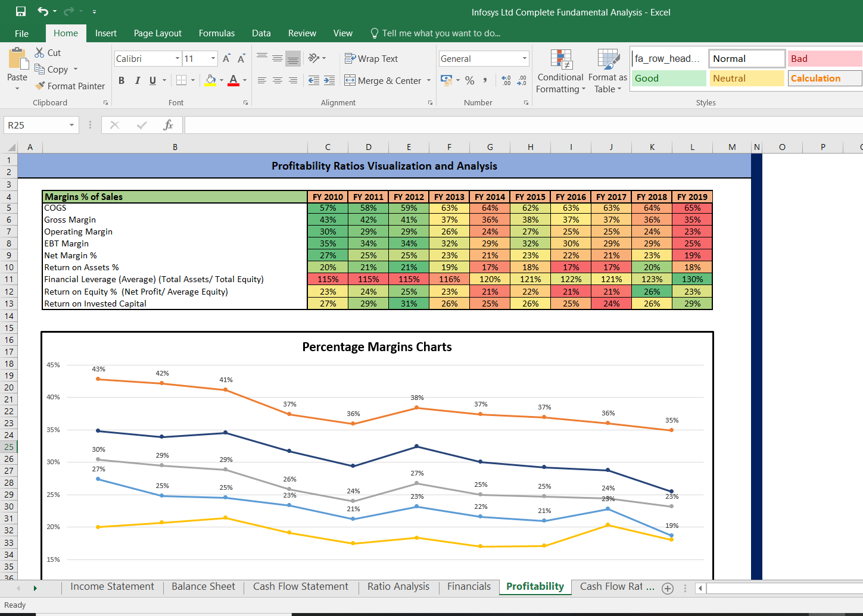Screen dimensions: 863x616
Task: Expand the Name Box dropdown
Action: [x=71, y=125]
